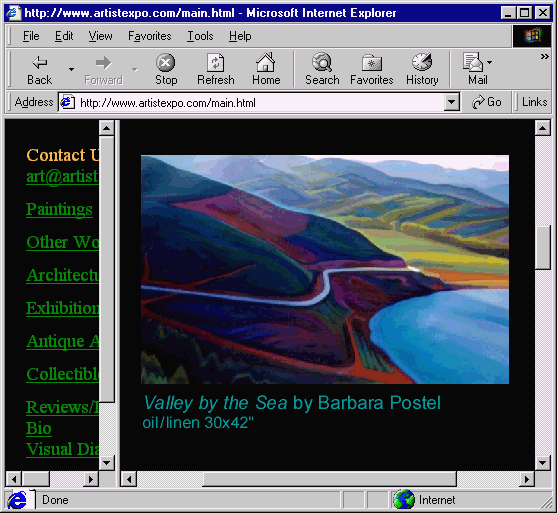Click the Refresh page icon

(x=216, y=63)
